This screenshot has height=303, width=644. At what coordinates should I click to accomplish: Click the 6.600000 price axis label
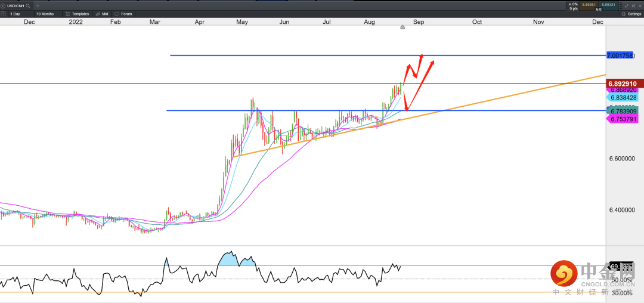pos(623,159)
